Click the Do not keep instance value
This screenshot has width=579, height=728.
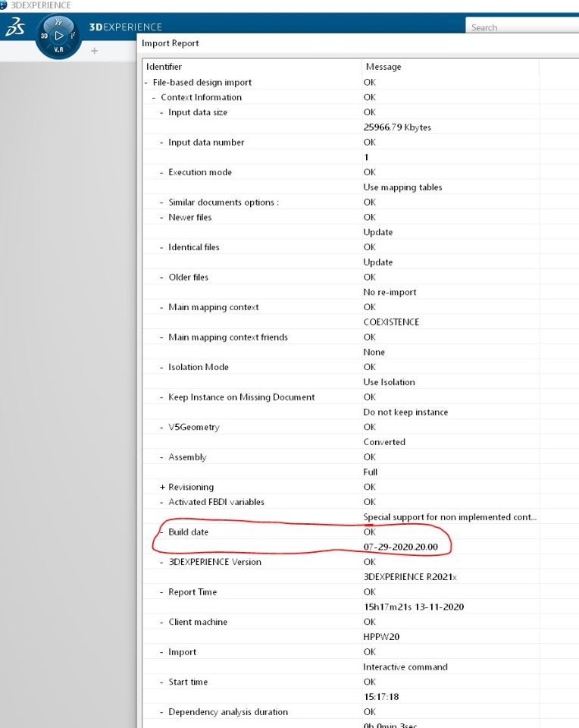pos(405,413)
